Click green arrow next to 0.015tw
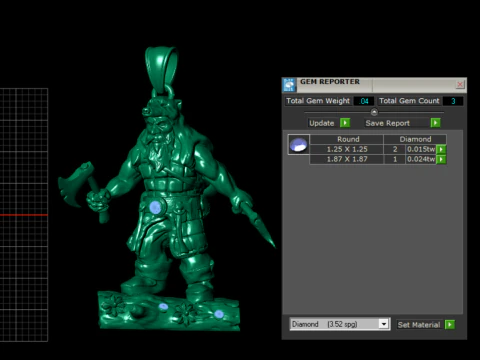 pyautogui.click(x=441, y=149)
